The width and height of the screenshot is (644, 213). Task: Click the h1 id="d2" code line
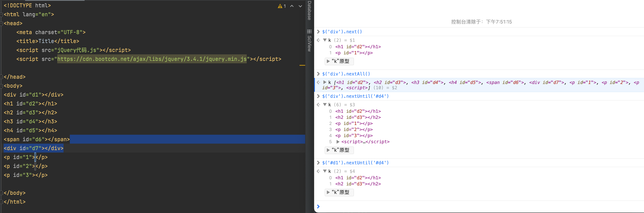pos(30,103)
